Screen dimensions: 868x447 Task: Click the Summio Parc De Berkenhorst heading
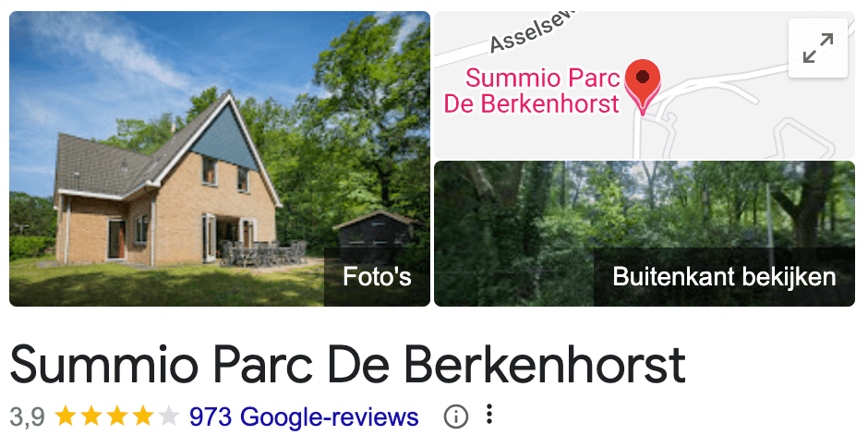(347, 365)
